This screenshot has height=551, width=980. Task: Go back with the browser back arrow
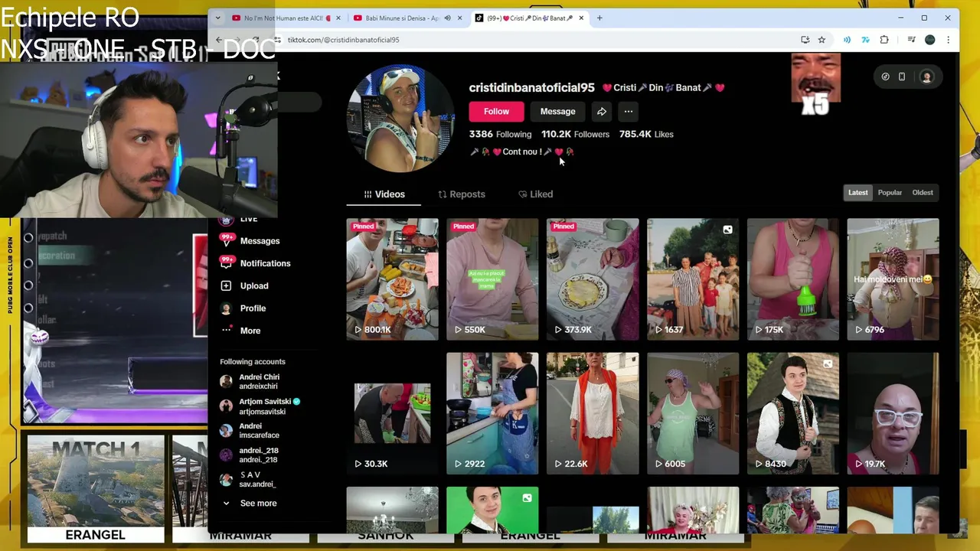[219, 40]
